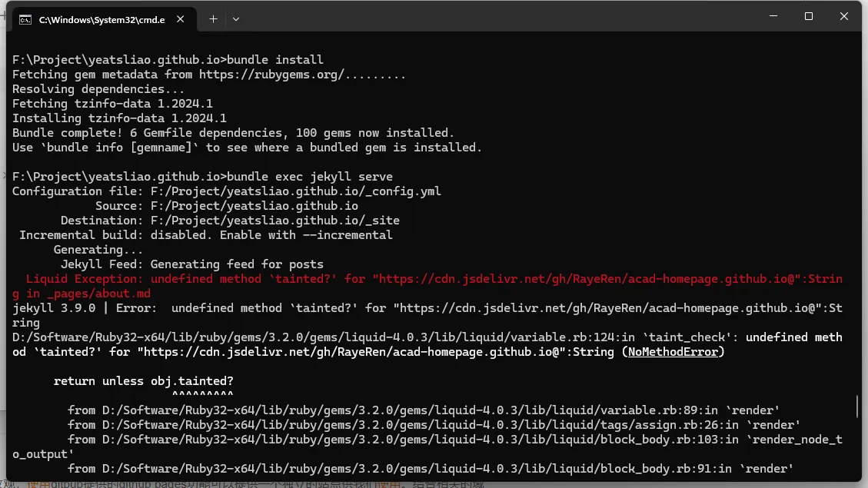868x488 pixels.
Task: Open a new terminal tab
Action: pos(213,18)
